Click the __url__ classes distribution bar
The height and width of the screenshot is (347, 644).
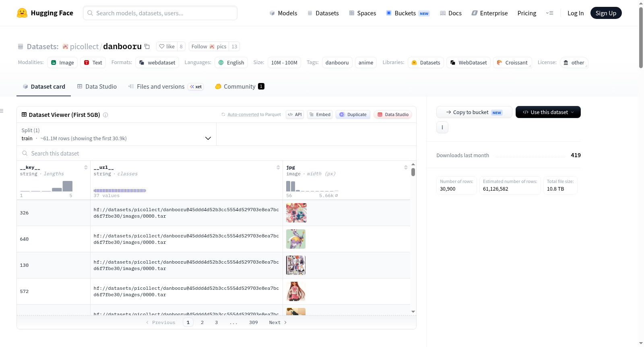click(x=120, y=190)
